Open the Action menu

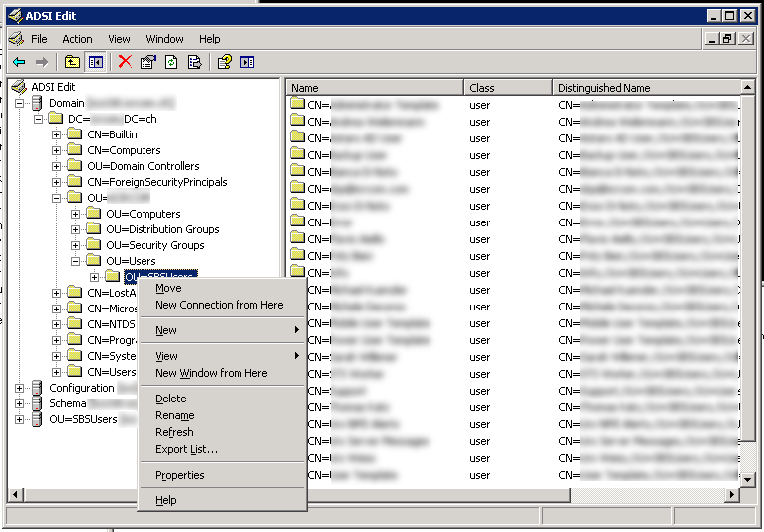coord(77,39)
